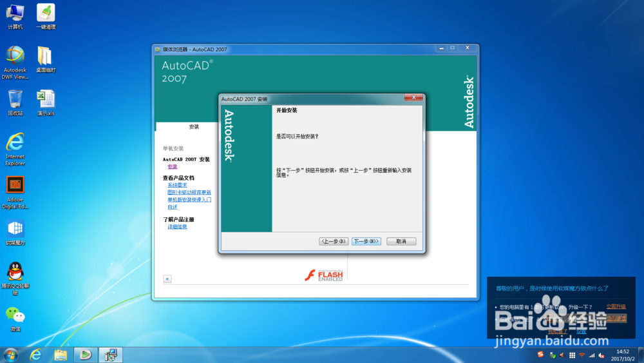
Task: Open the 单机版安装快速入门 link
Action: (189, 200)
